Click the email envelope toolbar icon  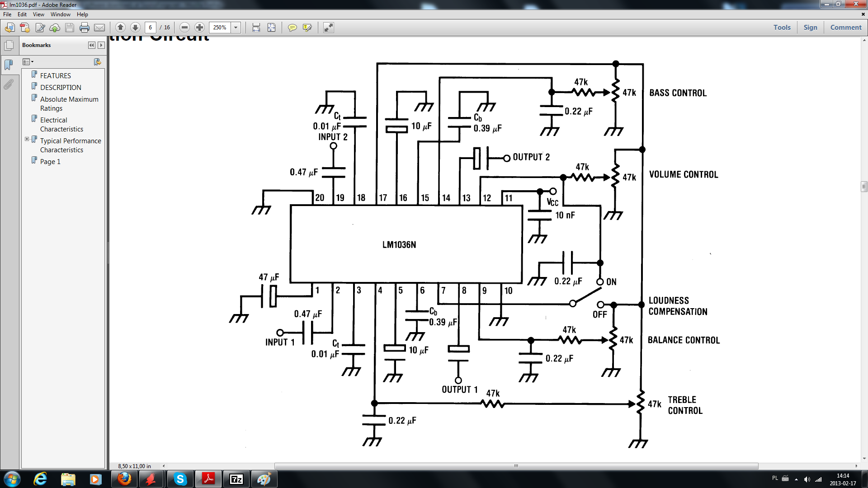(x=99, y=28)
